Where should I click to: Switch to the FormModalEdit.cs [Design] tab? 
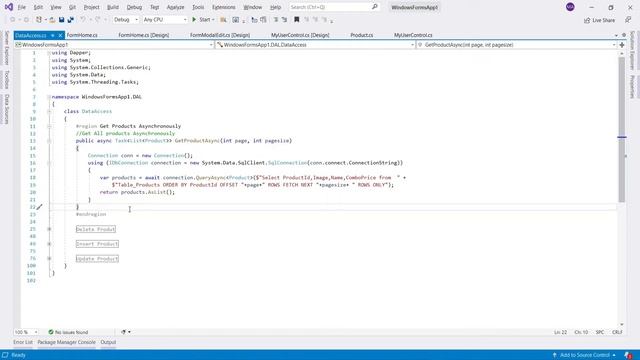coord(220,36)
